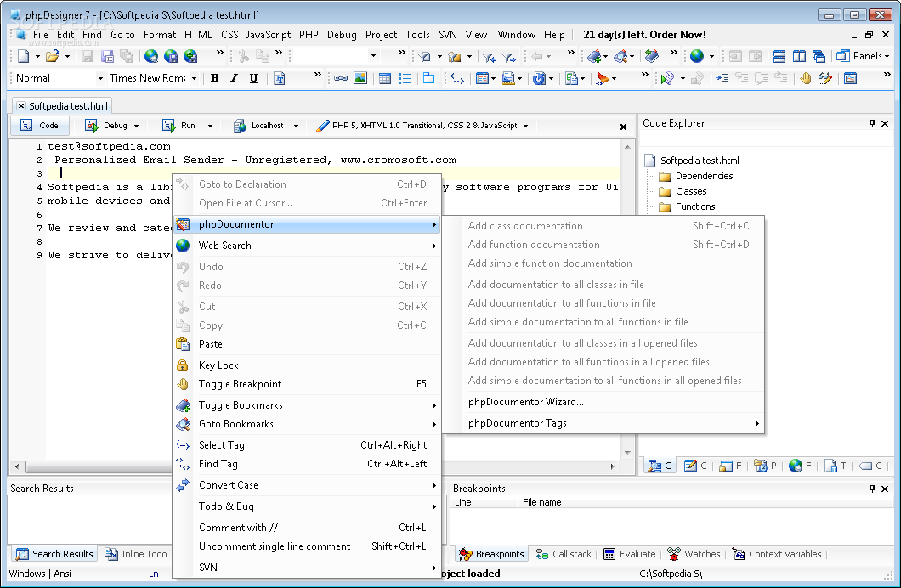Select Paste from context menu
This screenshot has height=588, width=901.
click(x=307, y=344)
